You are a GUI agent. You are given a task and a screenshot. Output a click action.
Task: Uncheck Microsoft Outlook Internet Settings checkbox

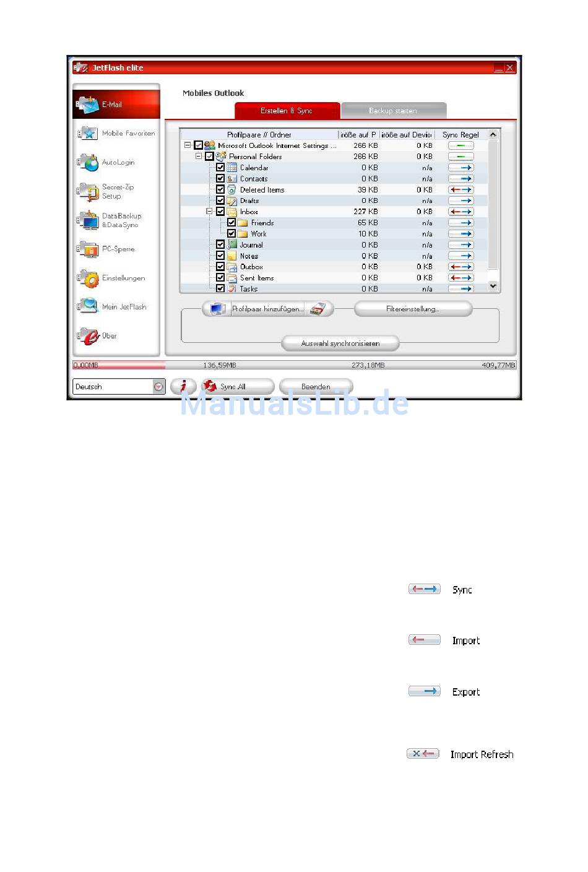[198, 145]
